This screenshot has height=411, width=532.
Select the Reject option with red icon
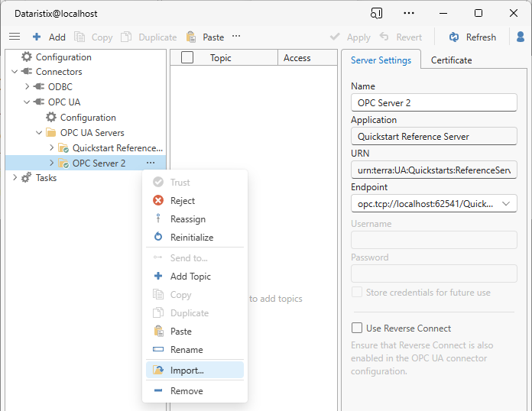[182, 201]
